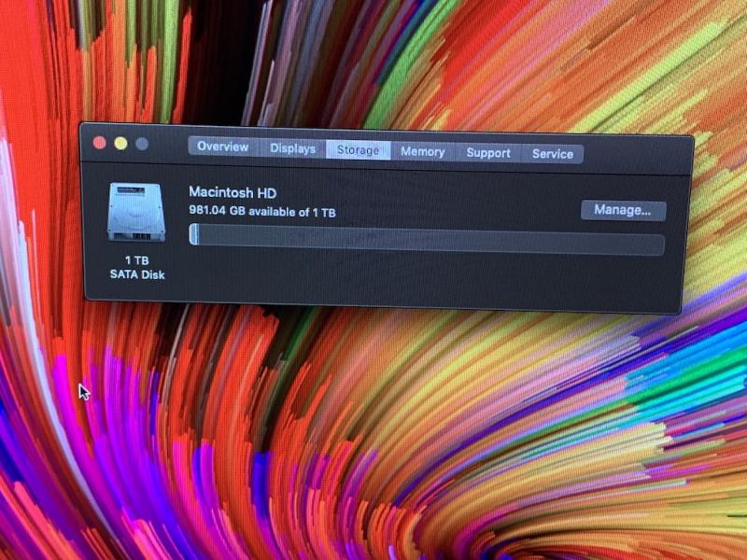Click the Macintosh HD volume name
Image resolution: width=747 pixels, height=560 pixels.
coord(233,192)
